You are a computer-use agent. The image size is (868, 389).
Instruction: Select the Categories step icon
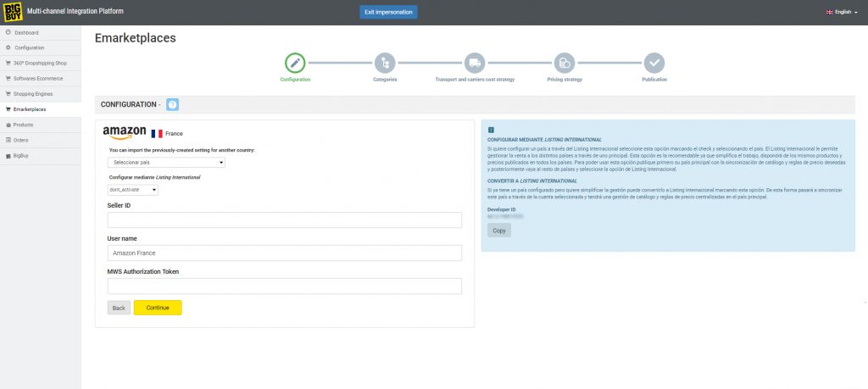point(385,62)
